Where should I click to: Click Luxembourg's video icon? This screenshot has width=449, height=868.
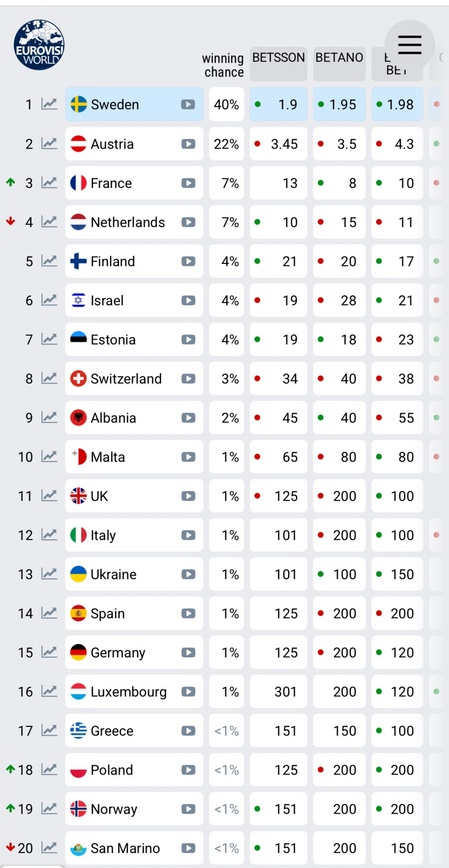[188, 691]
